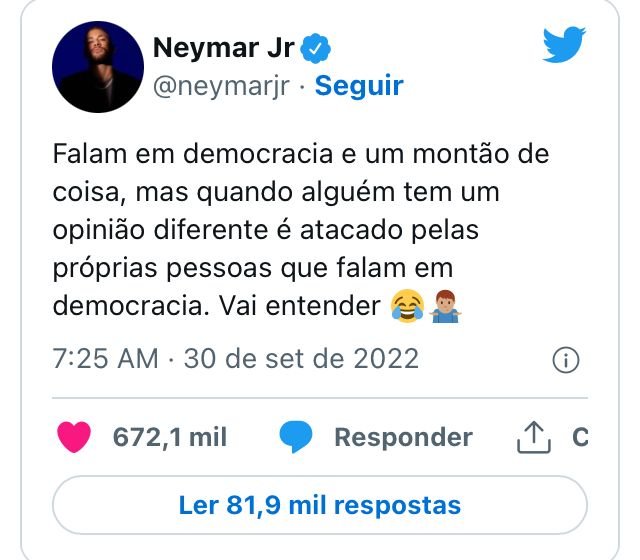Click the blue reply bubble icon
This screenshot has height=560, width=640.
tap(296, 437)
